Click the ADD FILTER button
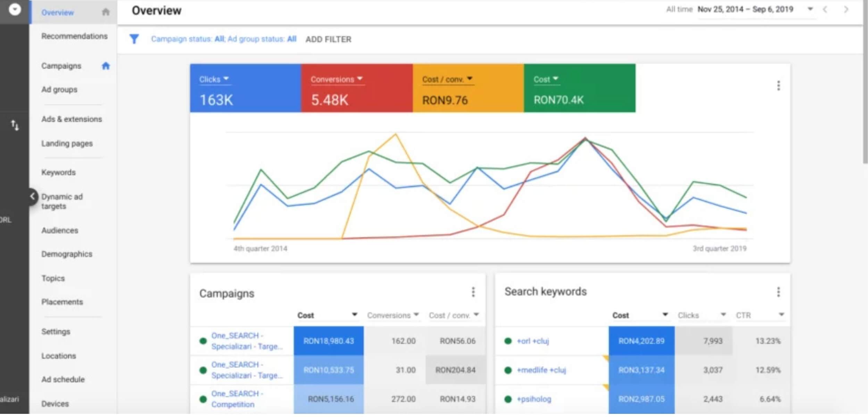Viewport: 868px width, 417px height. (328, 40)
